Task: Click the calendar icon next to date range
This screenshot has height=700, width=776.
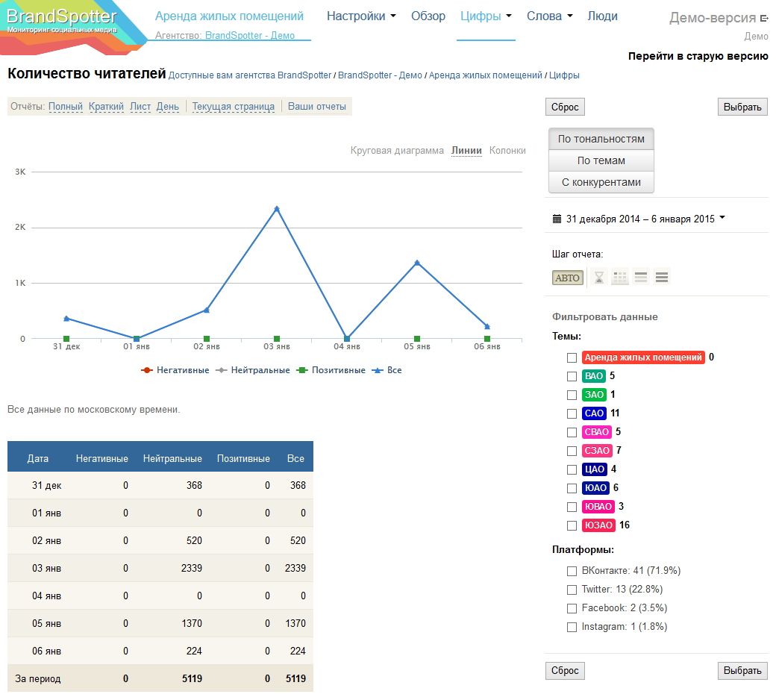Action: [557, 219]
